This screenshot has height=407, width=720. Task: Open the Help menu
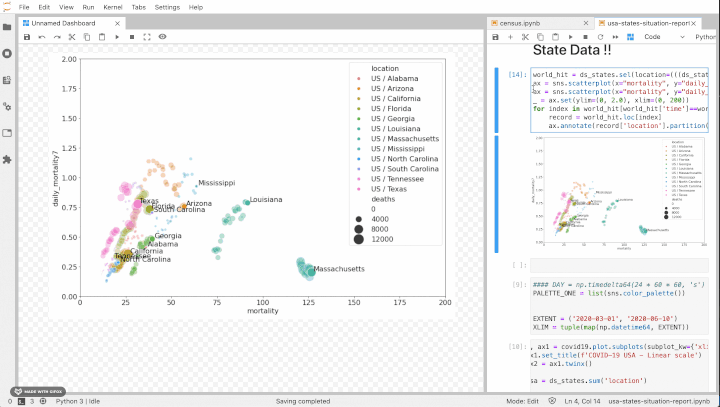tap(196, 7)
